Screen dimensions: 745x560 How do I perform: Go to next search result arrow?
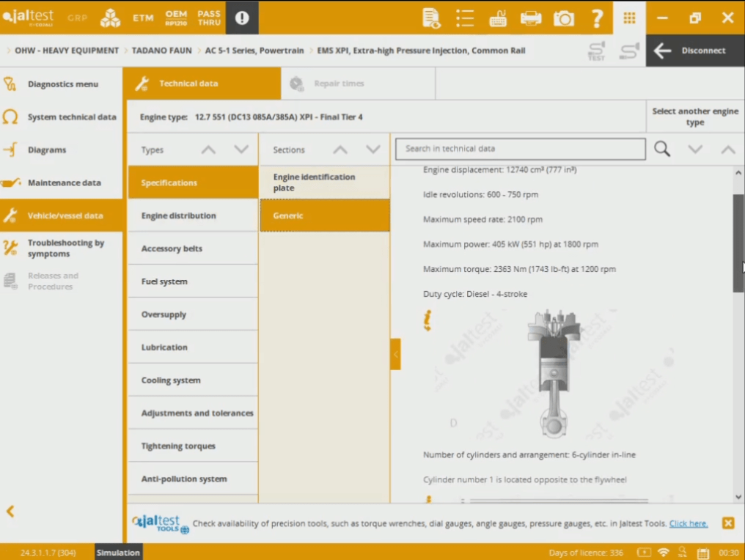pos(695,149)
